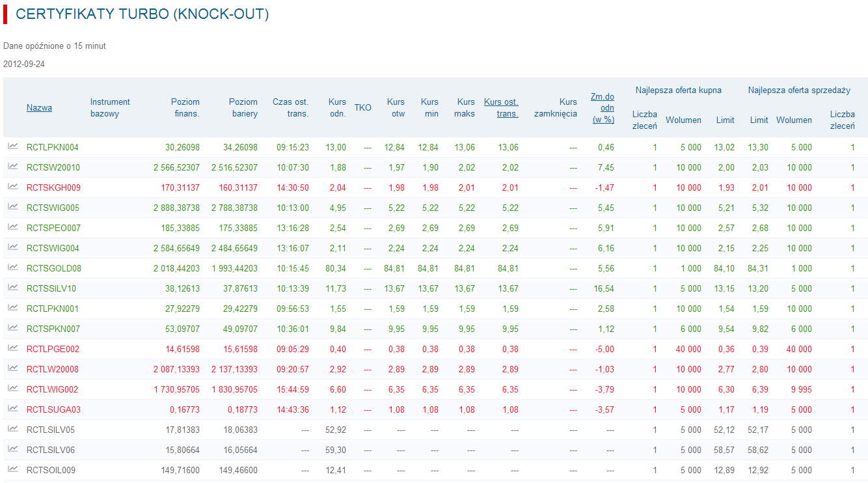Open the RCTLWIG002 certificate link
The width and height of the screenshot is (868, 483).
coord(52,390)
